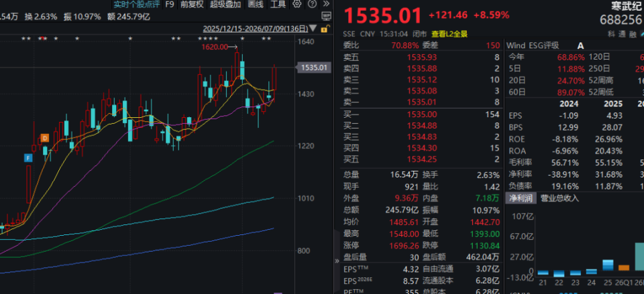The image size is (644, 294).
Task: Click 卖四 price 1535.88
Action: (422, 68)
